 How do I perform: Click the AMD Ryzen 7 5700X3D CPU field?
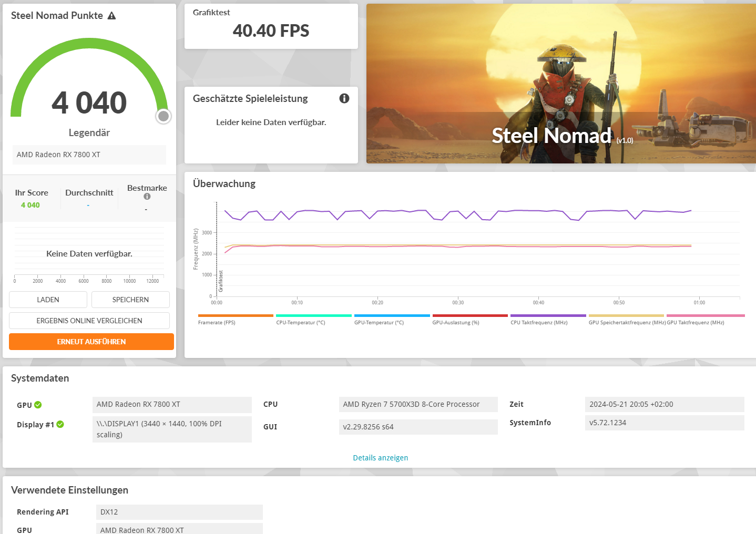click(x=418, y=404)
